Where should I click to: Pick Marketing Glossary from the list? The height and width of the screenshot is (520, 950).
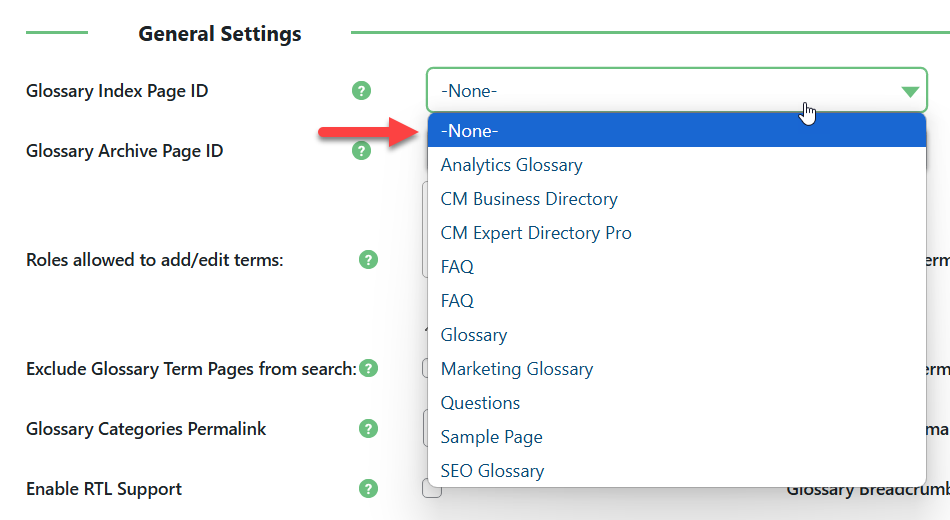677,368
